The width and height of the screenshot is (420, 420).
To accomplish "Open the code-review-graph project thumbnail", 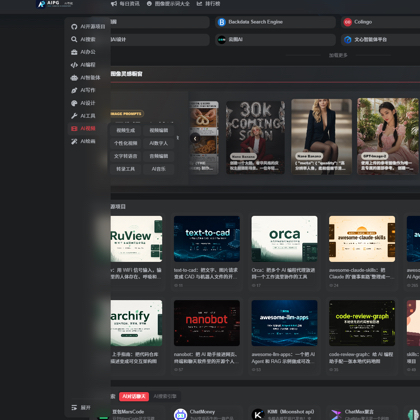I will [362, 323].
